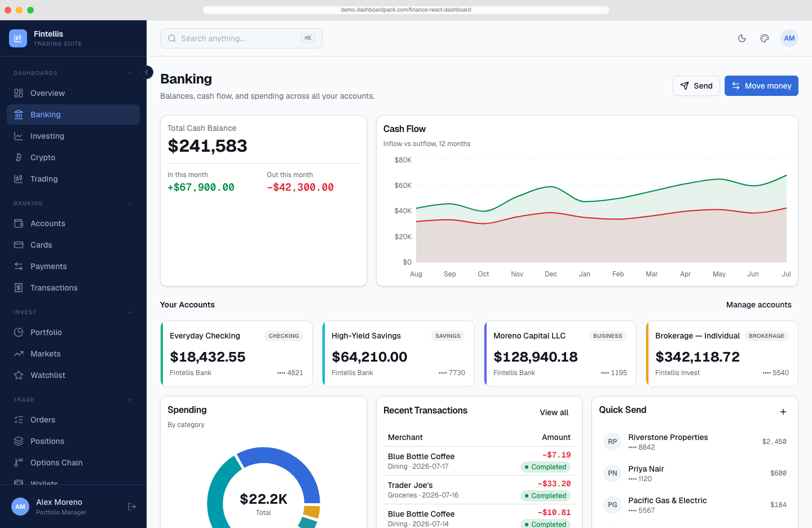Collapse the Invest section

click(x=130, y=313)
